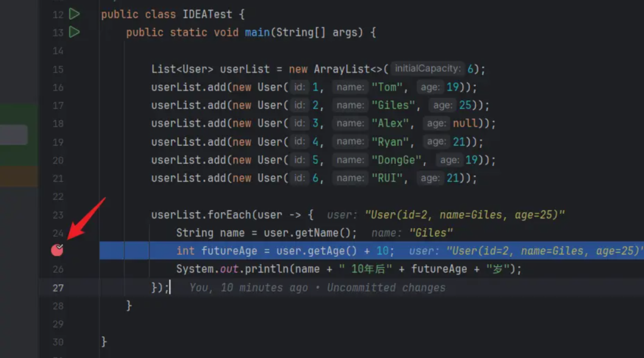Click the "岁" string literal
The image size is (644, 358).
point(498,269)
